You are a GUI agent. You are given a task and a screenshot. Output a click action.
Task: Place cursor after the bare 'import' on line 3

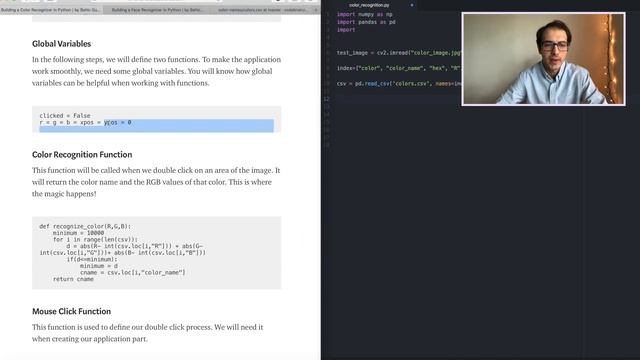[x=356, y=30]
